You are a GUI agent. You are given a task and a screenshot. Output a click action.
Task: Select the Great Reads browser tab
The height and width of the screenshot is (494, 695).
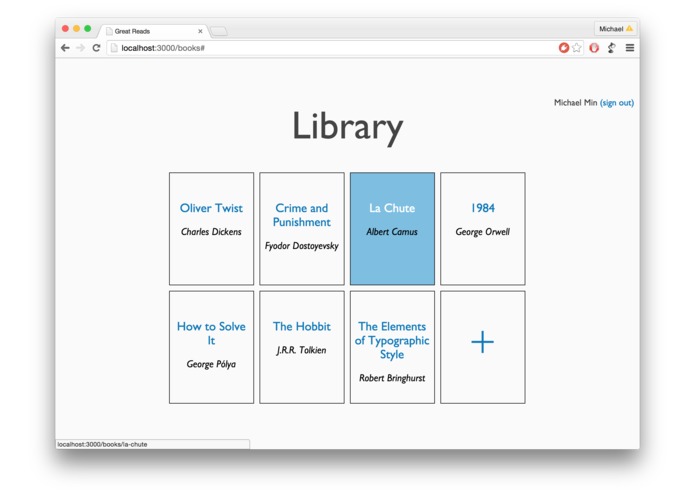154,31
